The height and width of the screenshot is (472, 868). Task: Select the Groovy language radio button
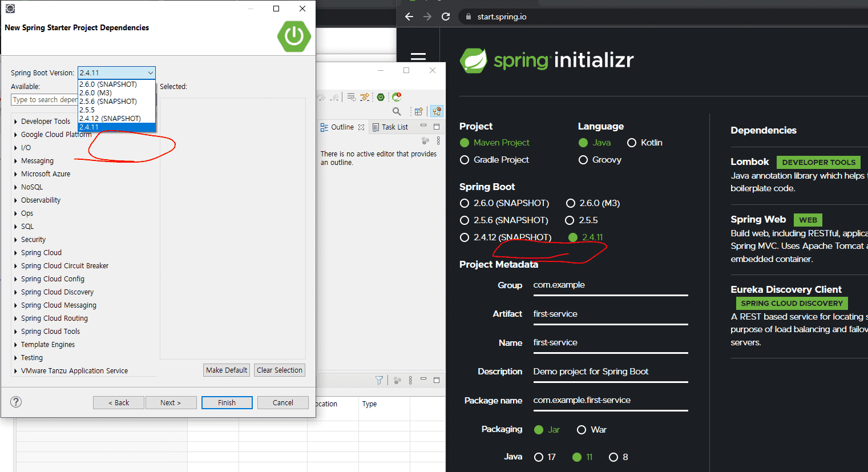583,160
